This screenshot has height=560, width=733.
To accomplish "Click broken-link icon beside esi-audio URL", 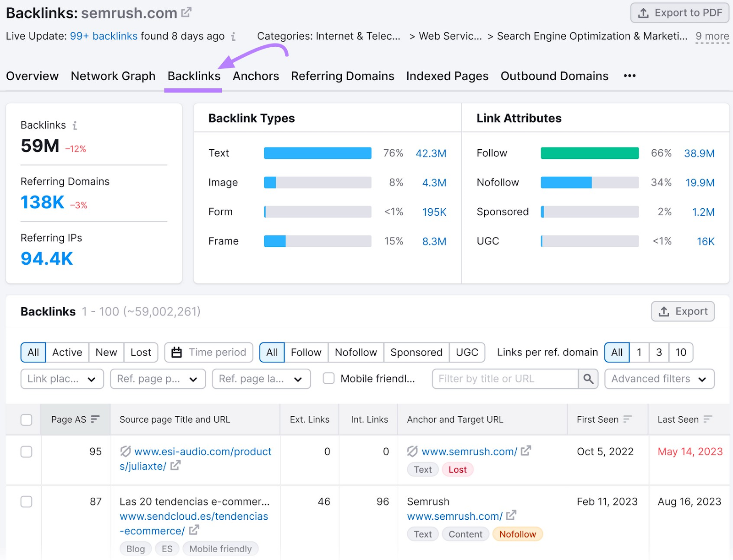I will [x=126, y=451].
